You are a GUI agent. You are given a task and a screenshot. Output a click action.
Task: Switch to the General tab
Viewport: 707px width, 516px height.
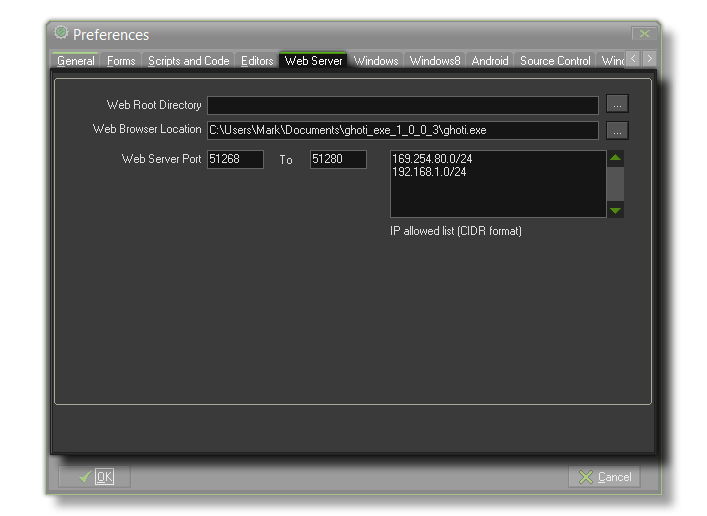pyautogui.click(x=76, y=61)
